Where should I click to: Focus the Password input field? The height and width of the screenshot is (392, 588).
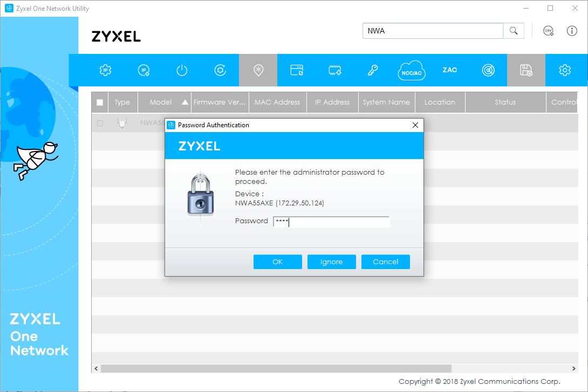tap(331, 222)
